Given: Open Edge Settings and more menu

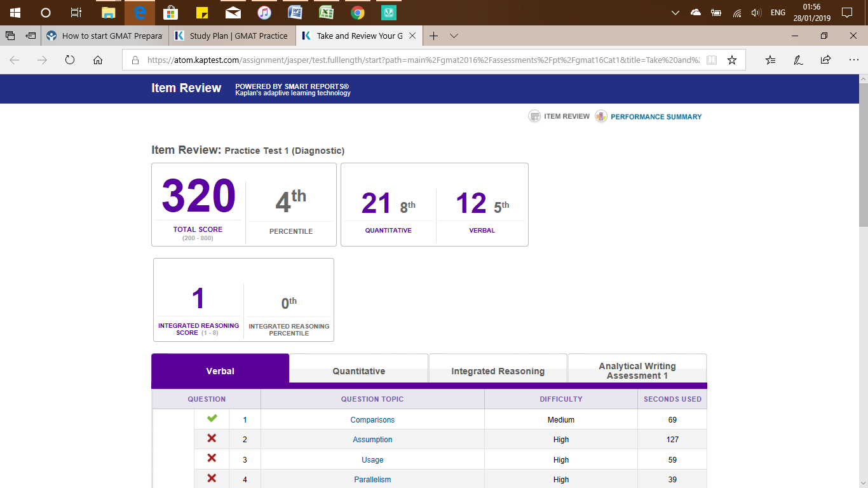Looking at the screenshot, I should tap(853, 60).
